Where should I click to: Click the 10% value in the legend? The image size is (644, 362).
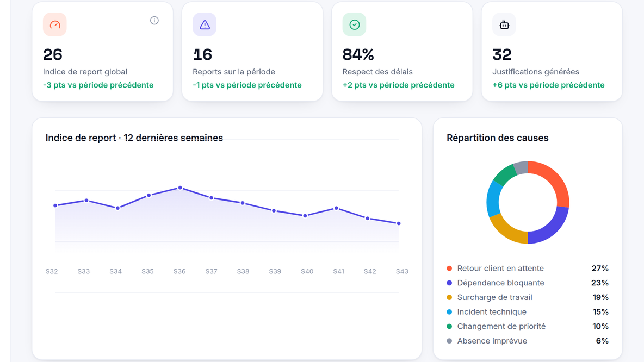click(600, 326)
